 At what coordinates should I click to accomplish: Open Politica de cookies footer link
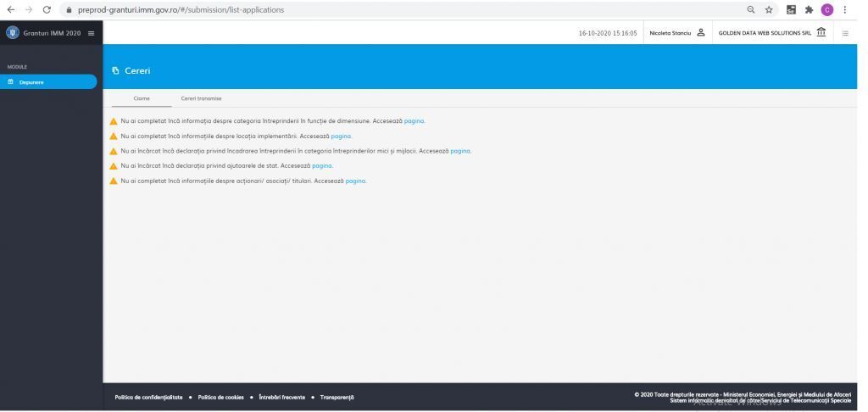[221, 397]
